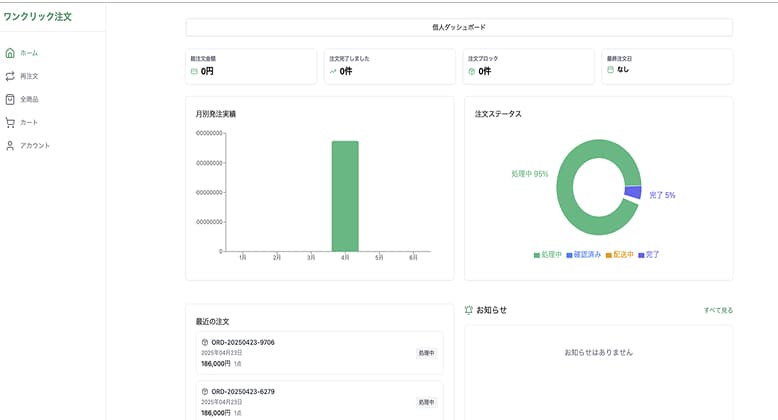
Task: Click the card icon in 総注文金額 card
Action: (194, 71)
